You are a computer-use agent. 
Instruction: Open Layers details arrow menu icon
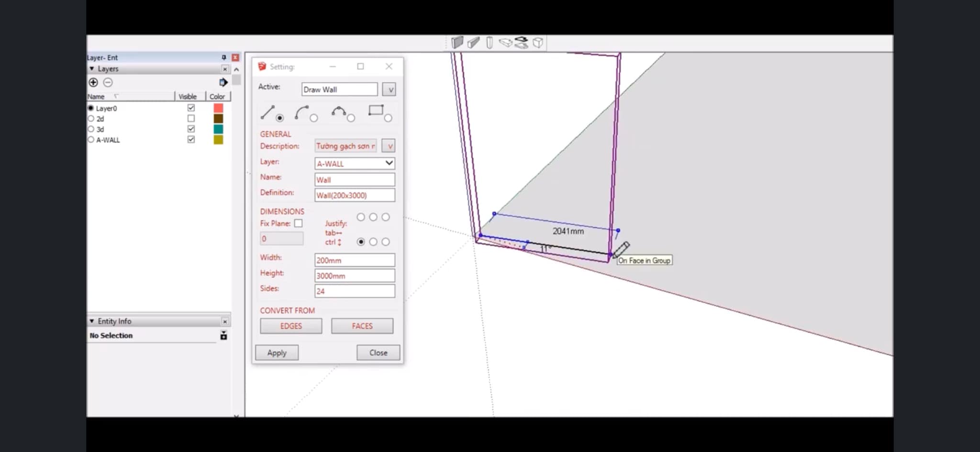[x=223, y=82]
